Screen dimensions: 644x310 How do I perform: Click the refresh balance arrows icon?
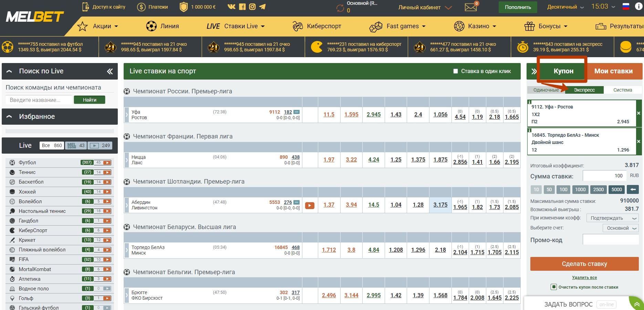coord(340,8)
